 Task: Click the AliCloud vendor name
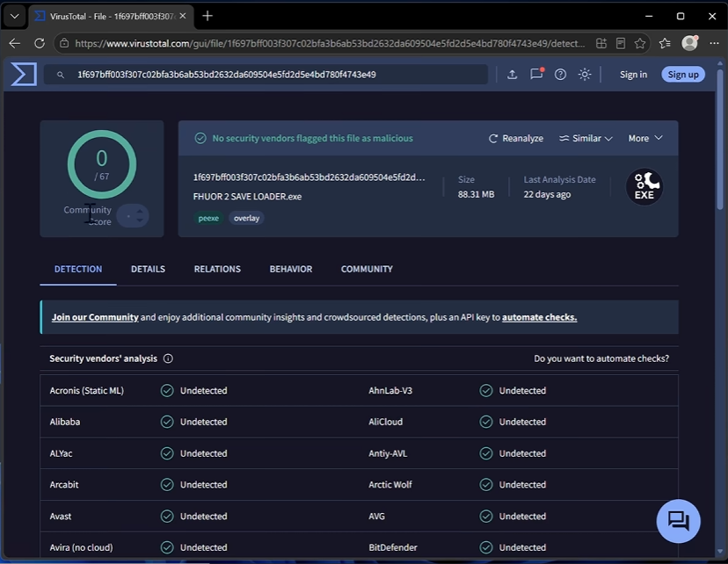point(386,422)
